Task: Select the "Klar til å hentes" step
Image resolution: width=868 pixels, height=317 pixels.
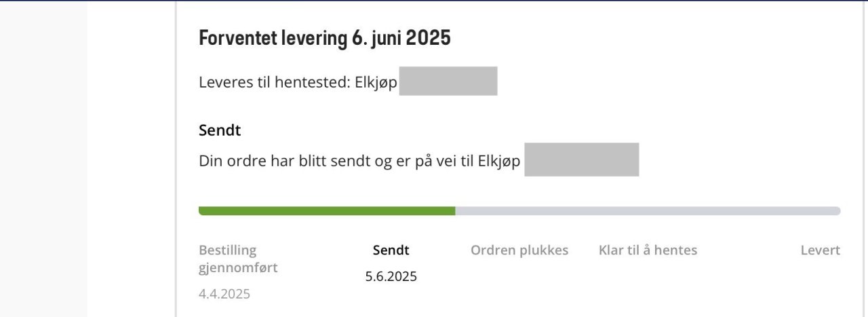Action: [648, 250]
